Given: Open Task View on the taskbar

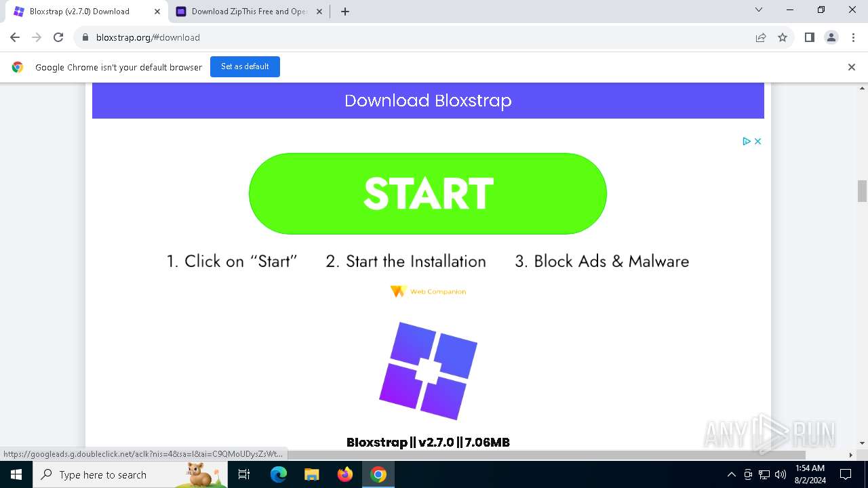Looking at the screenshot, I should [x=245, y=474].
